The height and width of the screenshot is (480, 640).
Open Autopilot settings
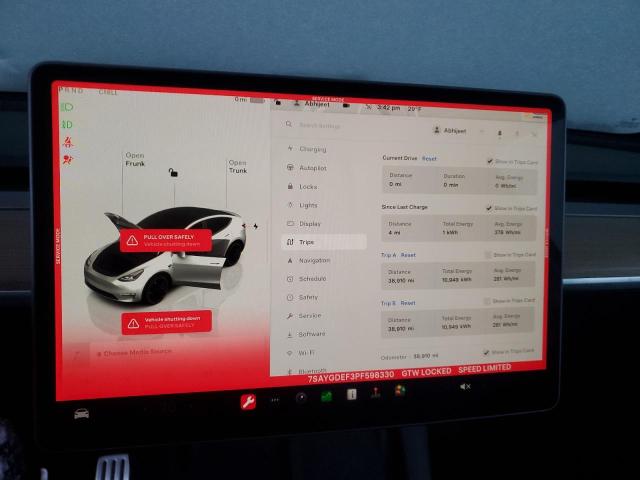(307, 168)
